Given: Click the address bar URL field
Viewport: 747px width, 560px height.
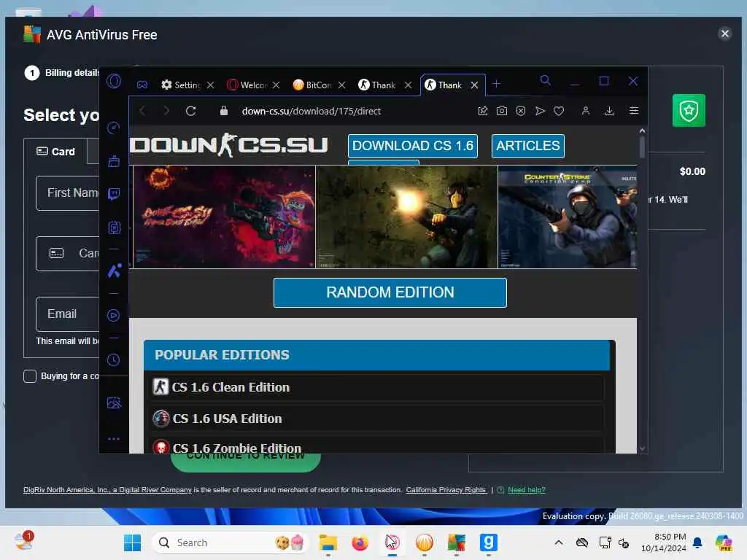Looking at the screenshot, I should [x=311, y=111].
